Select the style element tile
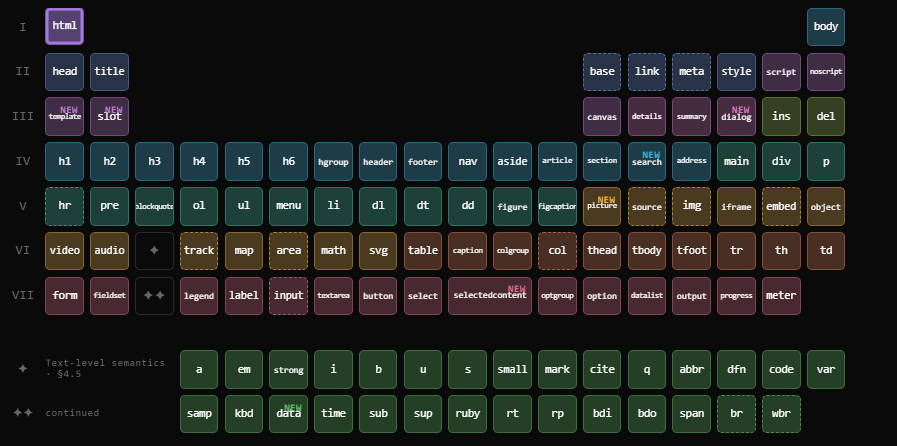 click(736, 72)
